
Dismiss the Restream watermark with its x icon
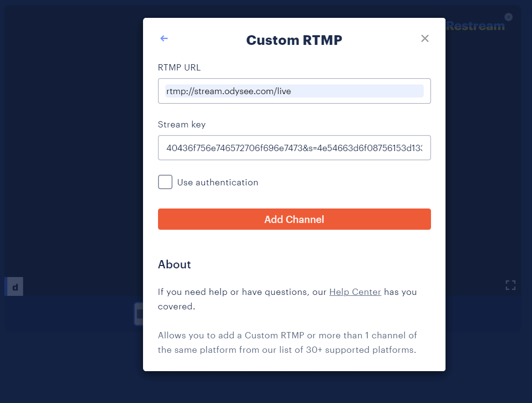click(x=508, y=17)
